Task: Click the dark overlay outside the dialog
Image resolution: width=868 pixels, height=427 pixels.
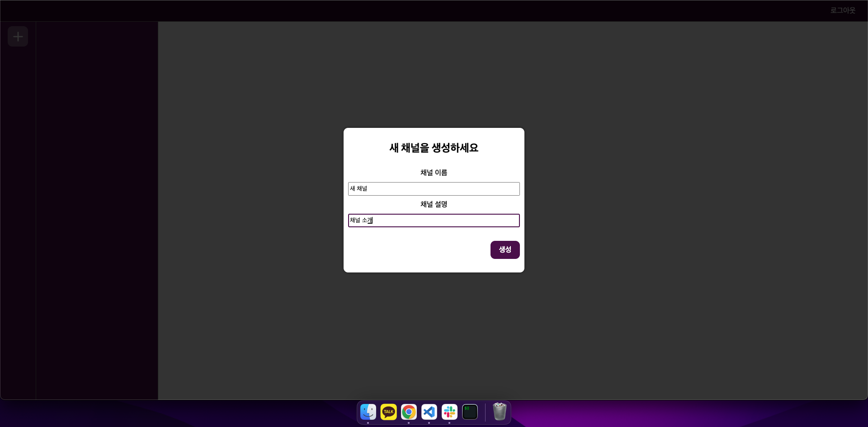Action: coord(678,316)
